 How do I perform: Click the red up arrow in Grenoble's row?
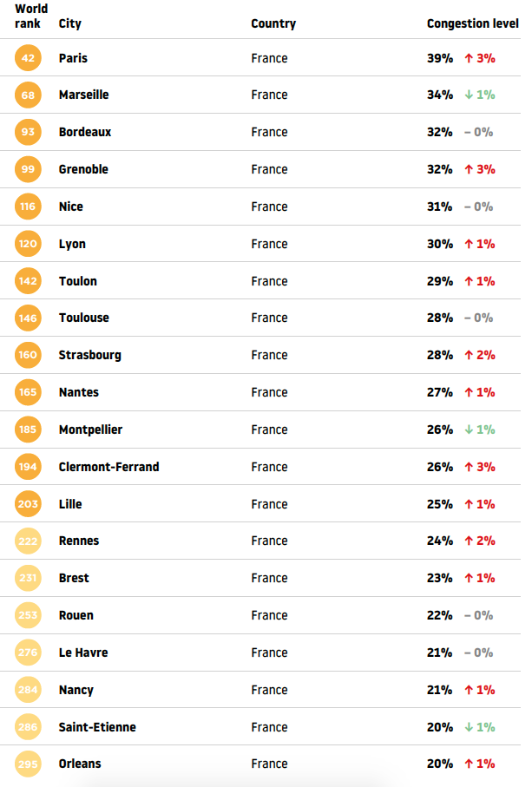469,170
